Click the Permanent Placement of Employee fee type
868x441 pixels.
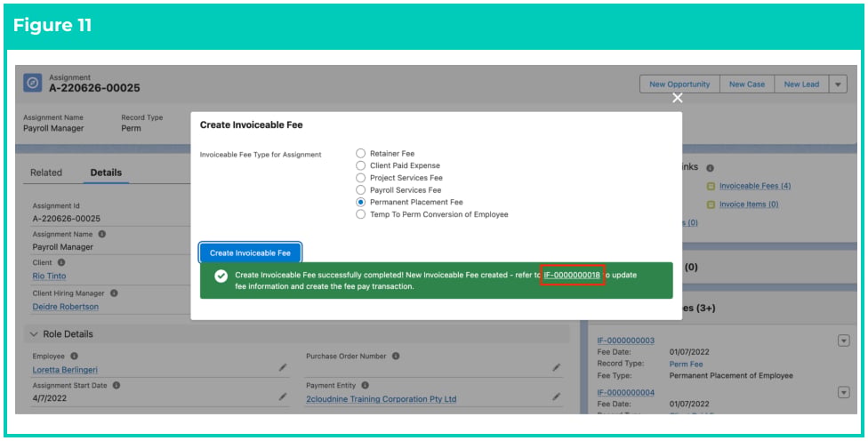(731, 375)
